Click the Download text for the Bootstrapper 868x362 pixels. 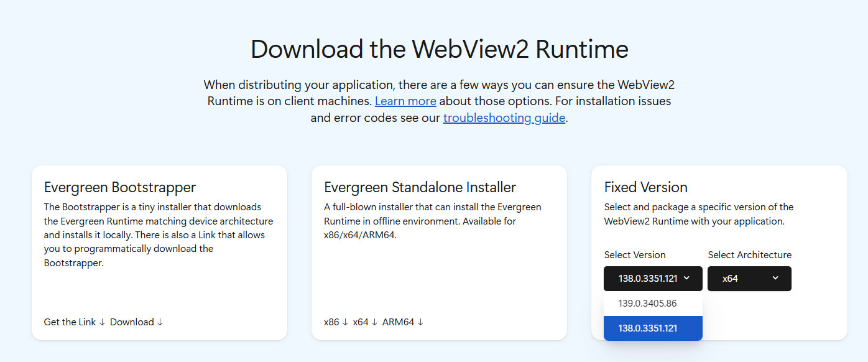tap(132, 322)
